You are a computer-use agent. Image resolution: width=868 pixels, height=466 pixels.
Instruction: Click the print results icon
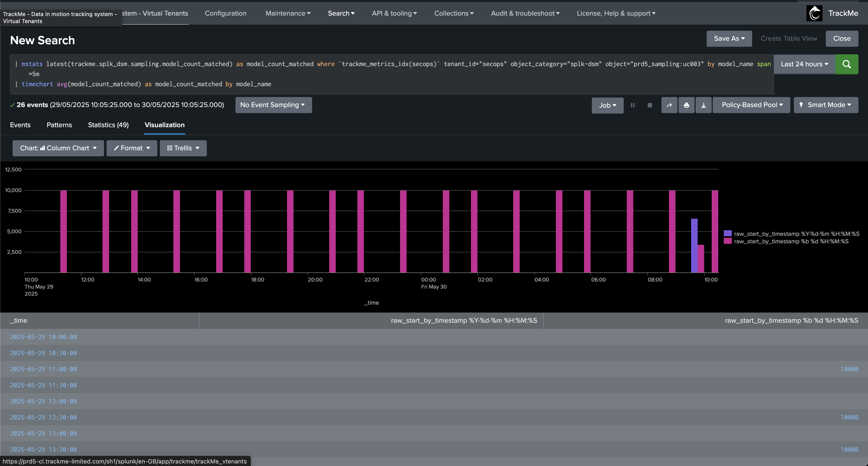coord(686,105)
